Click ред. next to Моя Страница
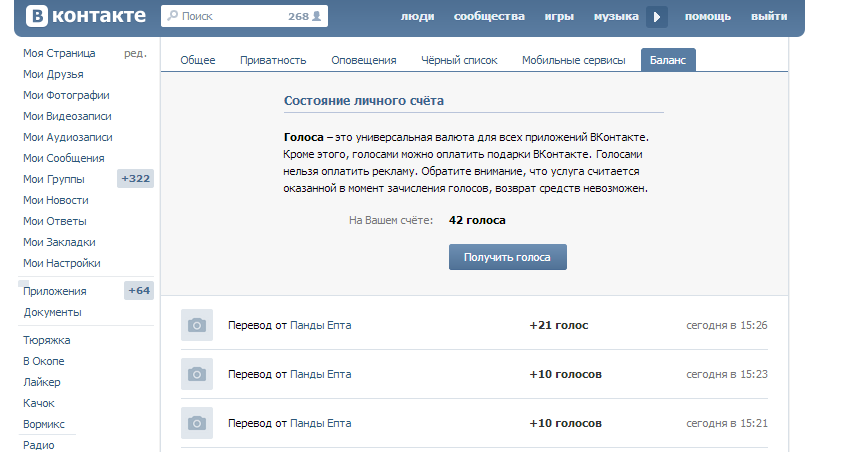This screenshot has width=865, height=452. 135,53
